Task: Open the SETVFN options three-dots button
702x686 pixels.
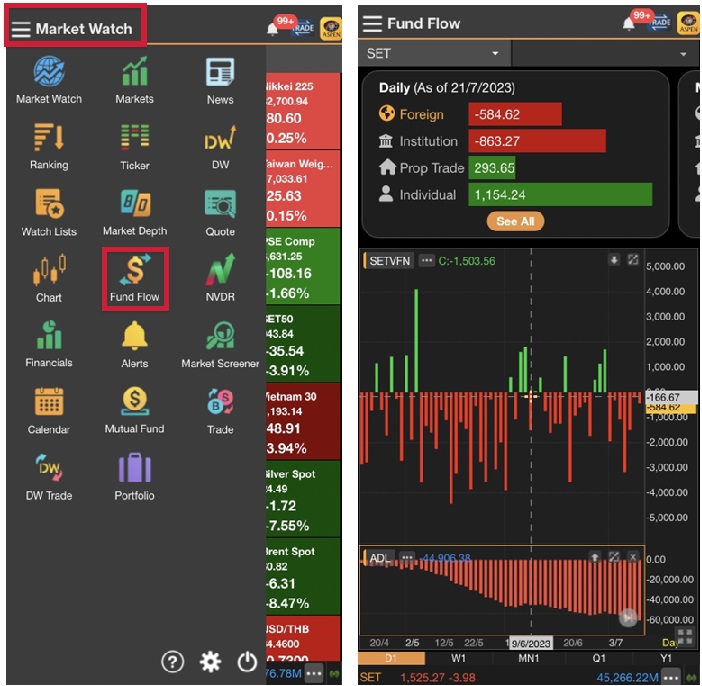Action: [x=426, y=261]
